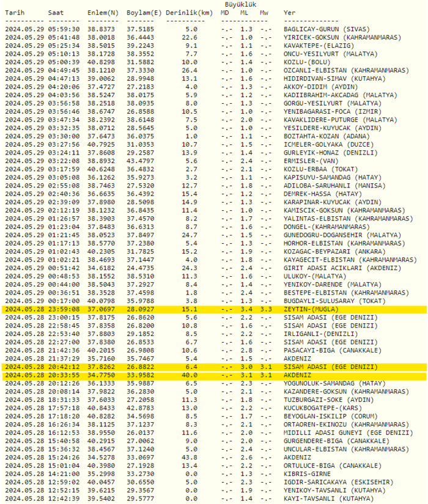
Task: Select the KIBRIS-GIRNE location
Action: [307, 474]
